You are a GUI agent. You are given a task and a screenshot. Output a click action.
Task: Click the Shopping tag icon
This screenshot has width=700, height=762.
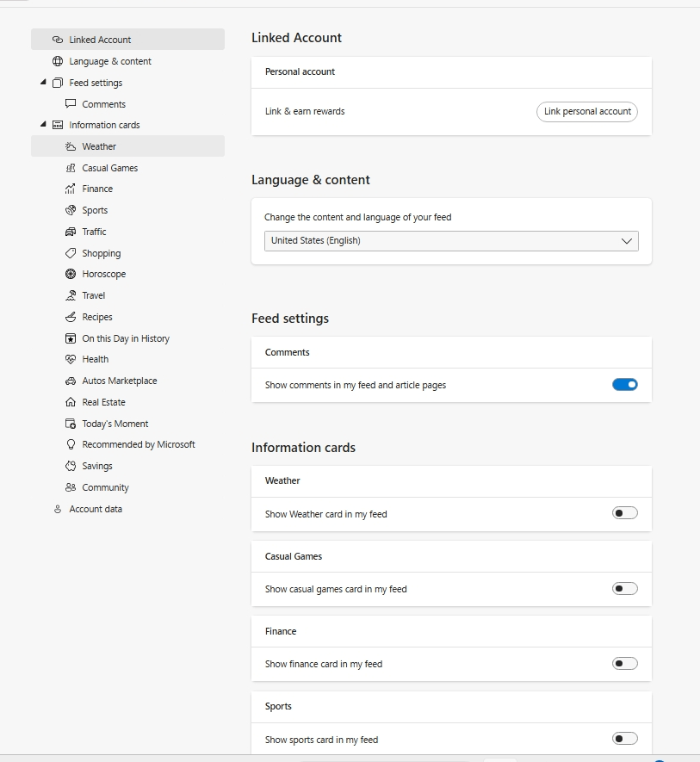tap(71, 253)
